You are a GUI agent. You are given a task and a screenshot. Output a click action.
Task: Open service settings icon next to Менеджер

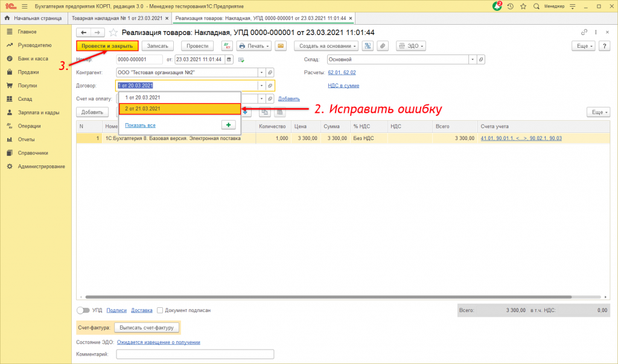[573, 6]
